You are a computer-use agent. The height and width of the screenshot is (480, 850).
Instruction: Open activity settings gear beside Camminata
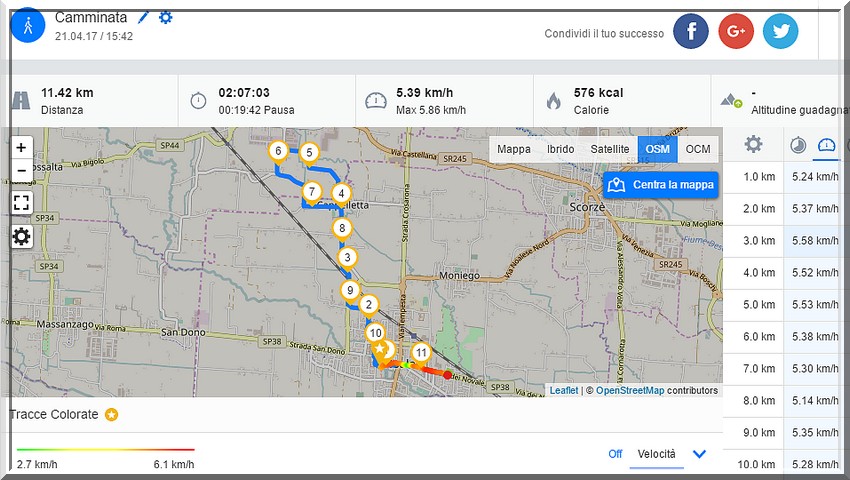pos(165,17)
